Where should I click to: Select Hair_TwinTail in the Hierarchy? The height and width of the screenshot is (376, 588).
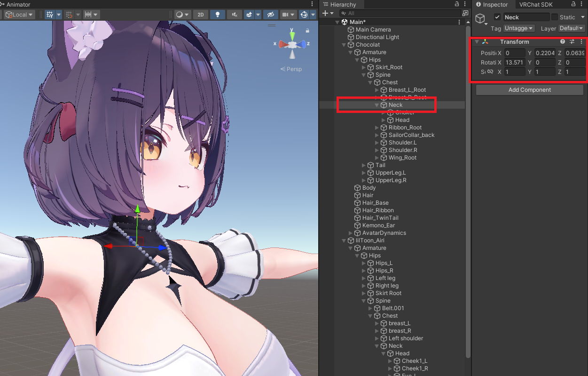380,218
